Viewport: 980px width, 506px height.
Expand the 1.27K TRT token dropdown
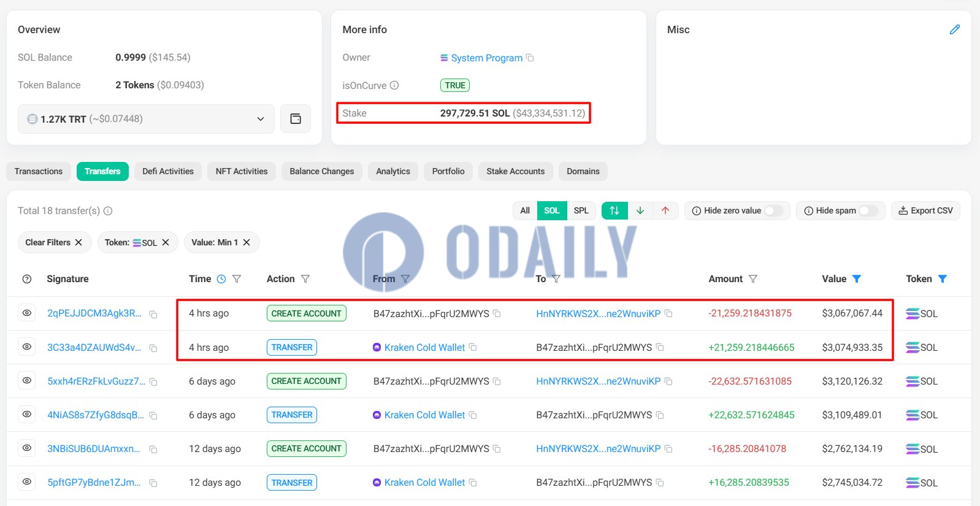point(146,118)
